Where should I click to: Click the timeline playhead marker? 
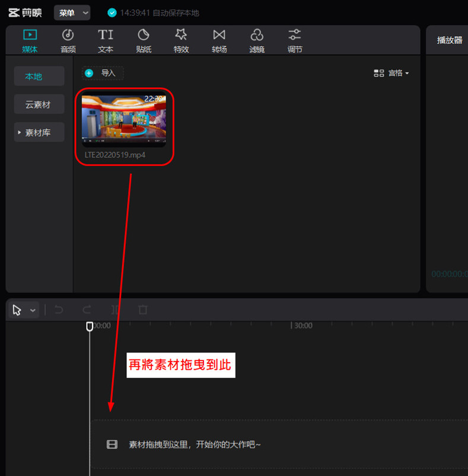point(90,326)
